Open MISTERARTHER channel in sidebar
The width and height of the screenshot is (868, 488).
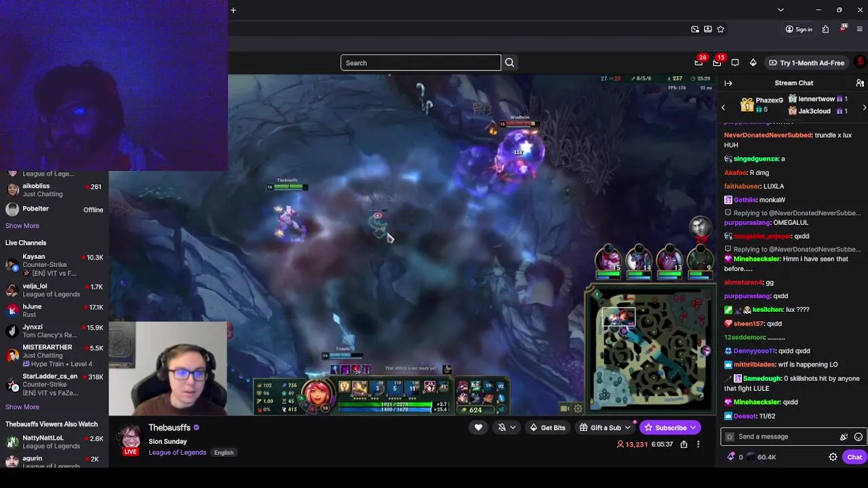54,355
